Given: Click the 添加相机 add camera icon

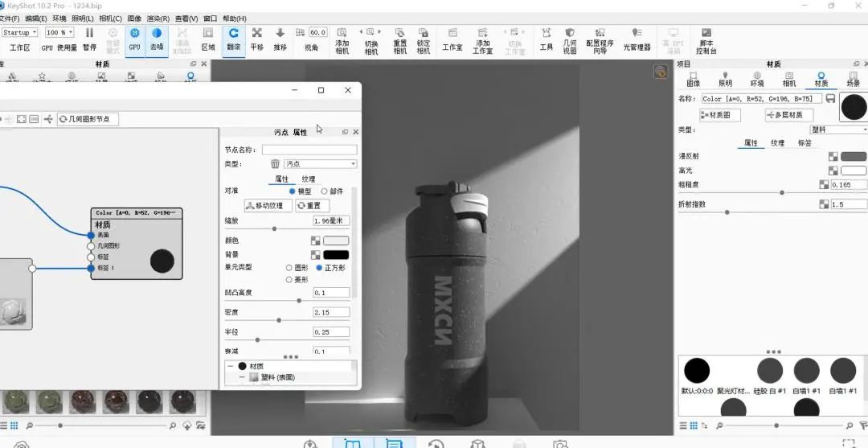Looking at the screenshot, I should (x=342, y=33).
